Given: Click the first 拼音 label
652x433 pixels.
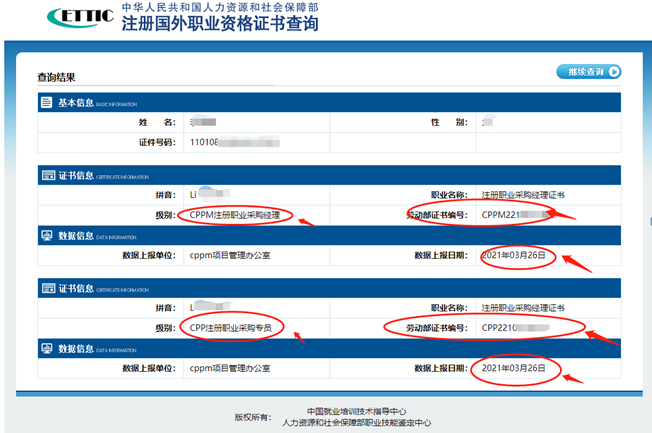Looking at the screenshot, I should coord(165,195).
